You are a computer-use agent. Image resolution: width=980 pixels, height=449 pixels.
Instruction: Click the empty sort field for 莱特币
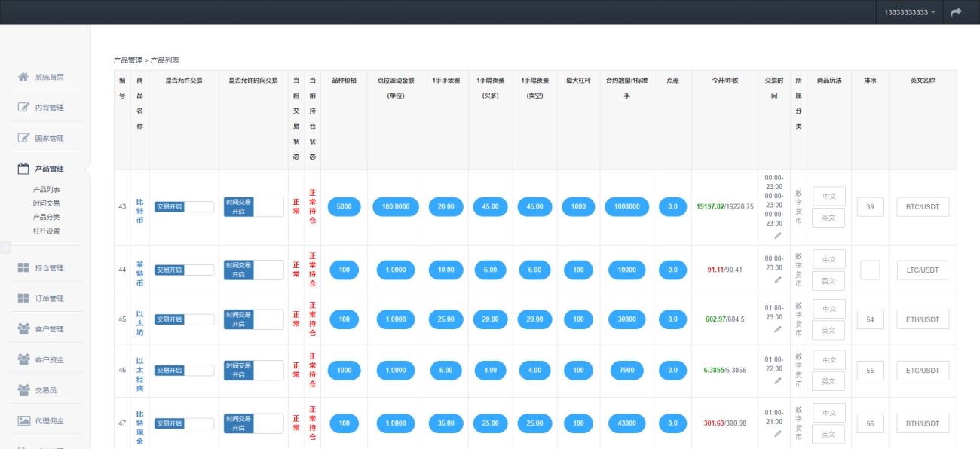(870, 270)
